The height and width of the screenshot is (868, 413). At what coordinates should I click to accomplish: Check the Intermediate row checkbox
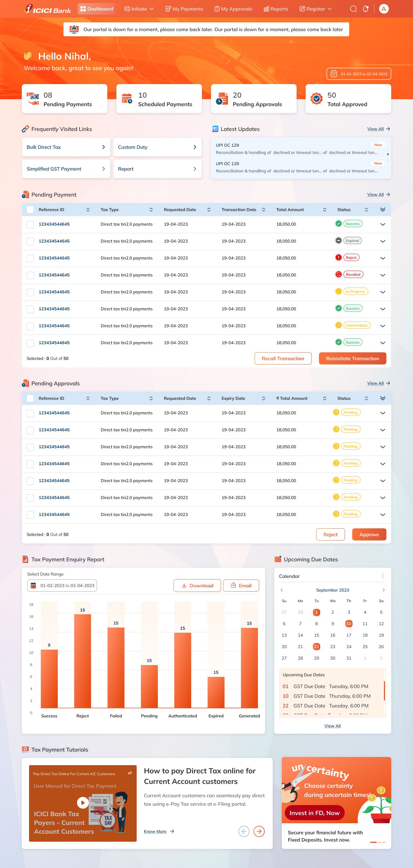pyautogui.click(x=30, y=326)
